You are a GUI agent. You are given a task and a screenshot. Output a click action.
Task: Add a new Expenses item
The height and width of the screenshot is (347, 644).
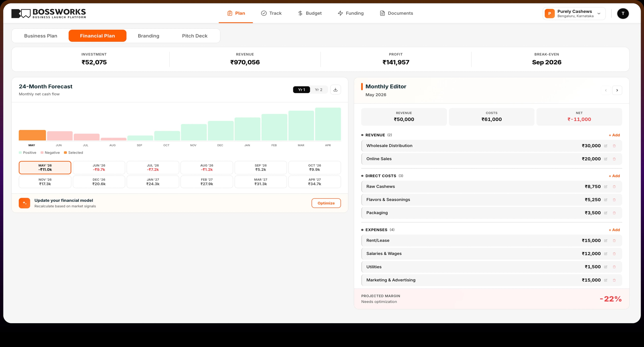click(614, 230)
